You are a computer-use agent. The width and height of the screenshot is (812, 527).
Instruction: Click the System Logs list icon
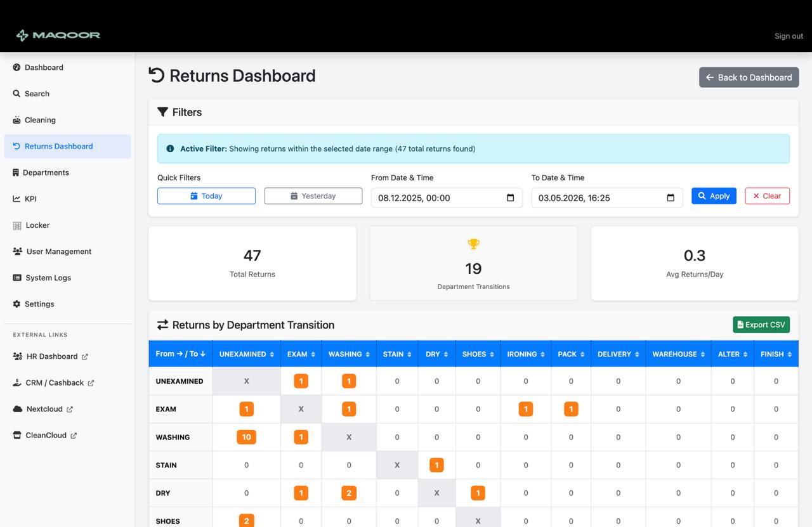point(17,278)
